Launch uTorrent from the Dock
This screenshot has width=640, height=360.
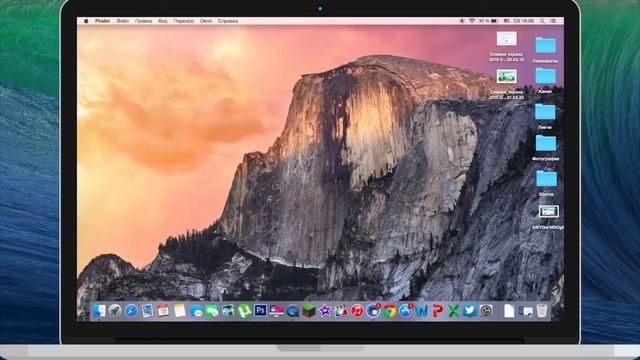[244, 311]
